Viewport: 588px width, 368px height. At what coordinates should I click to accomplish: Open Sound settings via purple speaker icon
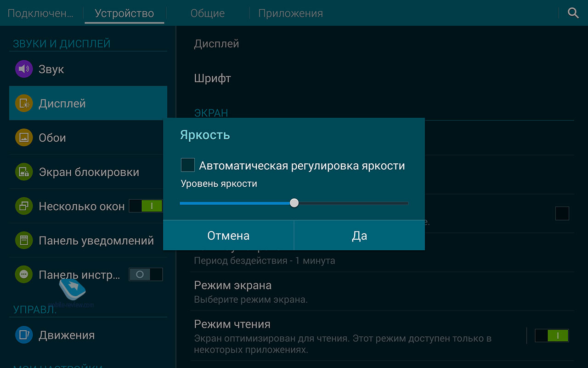(24, 69)
